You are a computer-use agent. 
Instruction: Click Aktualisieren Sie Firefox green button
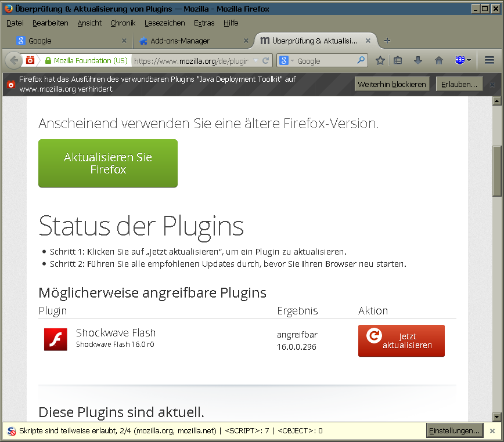[108, 164]
